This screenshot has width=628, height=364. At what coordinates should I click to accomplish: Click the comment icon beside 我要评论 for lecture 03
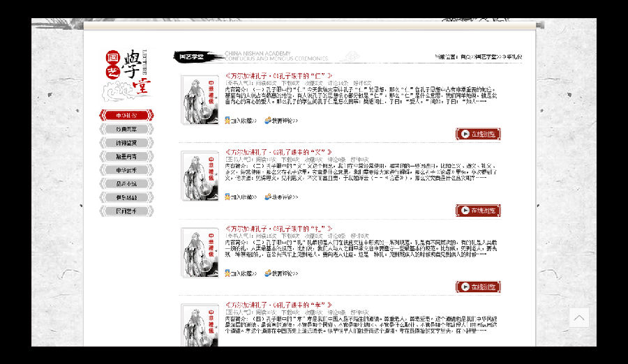[267, 273]
